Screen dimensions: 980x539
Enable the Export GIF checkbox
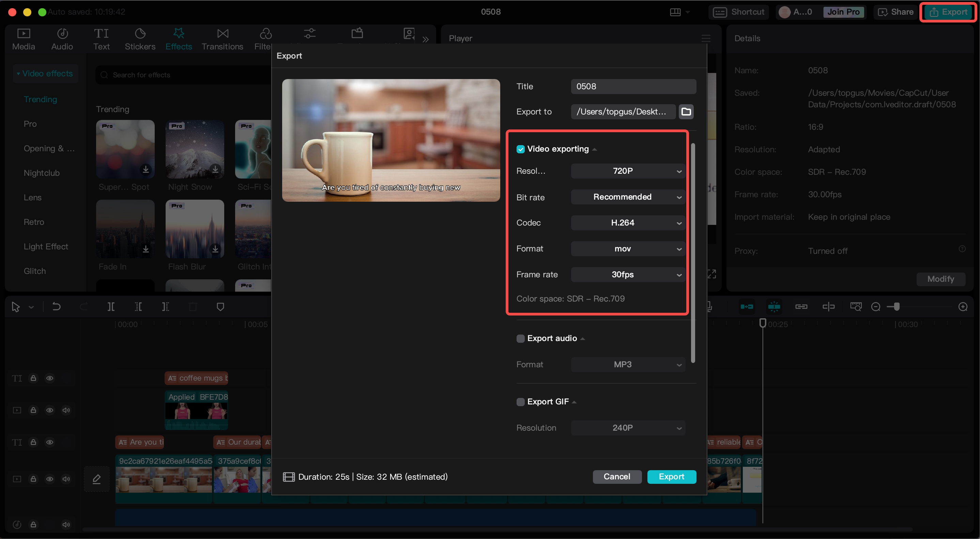(520, 402)
